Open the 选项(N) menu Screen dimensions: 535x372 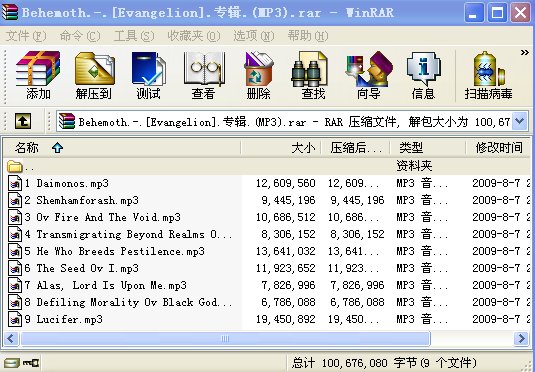point(254,36)
